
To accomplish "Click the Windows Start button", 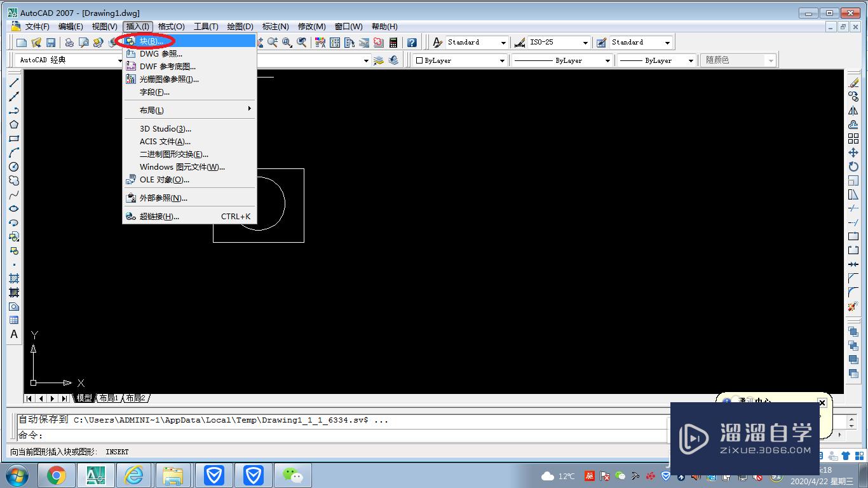I will pyautogui.click(x=17, y=475).
